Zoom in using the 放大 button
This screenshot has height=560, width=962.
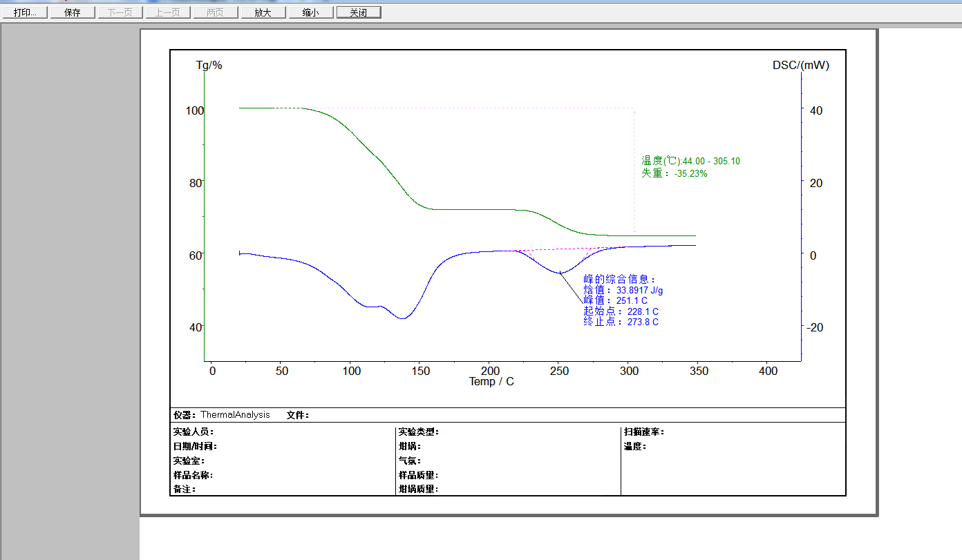[263, 12]
